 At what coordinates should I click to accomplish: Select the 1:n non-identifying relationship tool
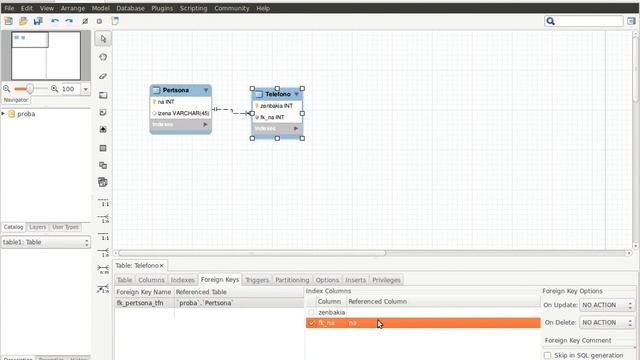(103, 219)
